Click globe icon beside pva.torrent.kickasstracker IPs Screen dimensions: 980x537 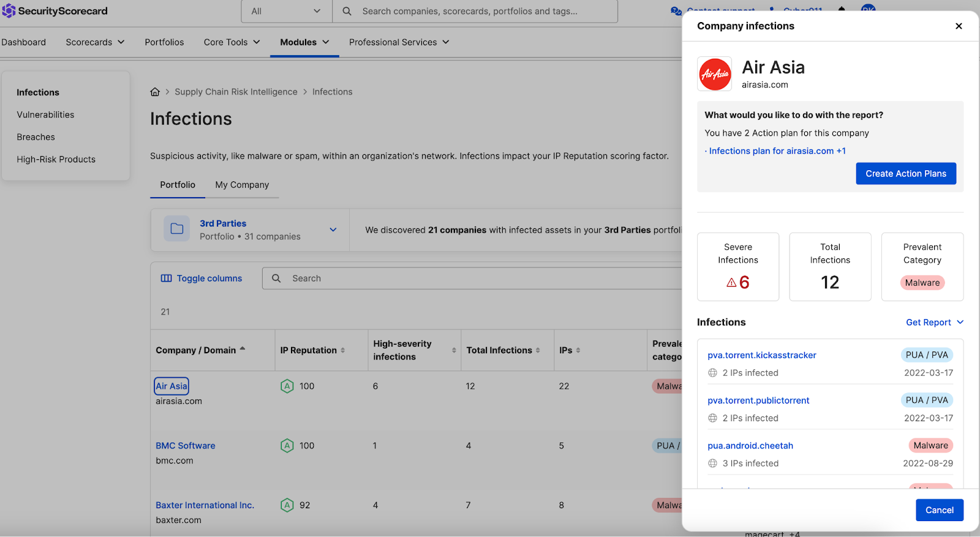click(x=712, y=373)
